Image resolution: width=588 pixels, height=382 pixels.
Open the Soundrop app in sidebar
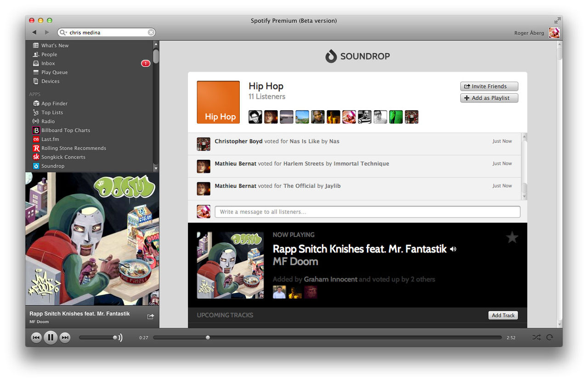coord(52,166)
